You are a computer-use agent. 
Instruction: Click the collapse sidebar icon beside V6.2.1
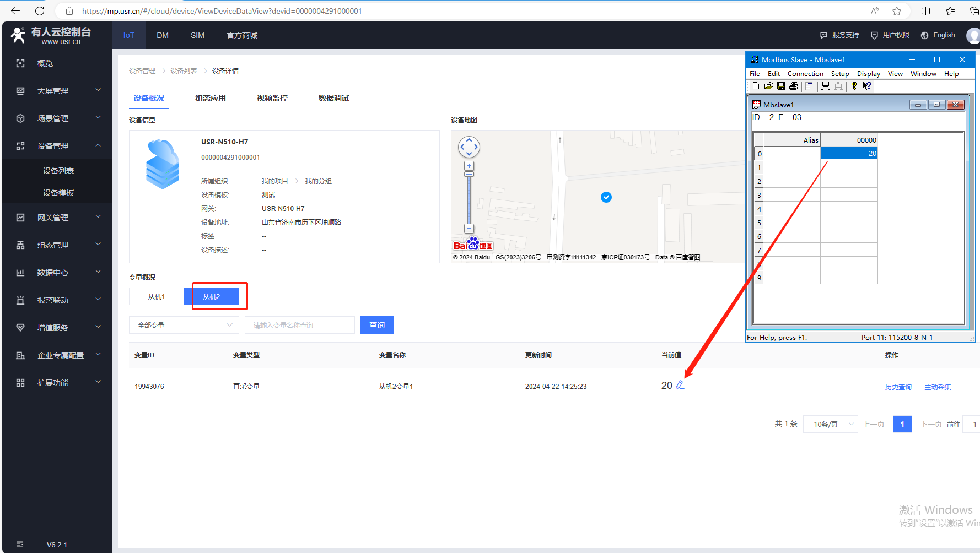(x=20, y=544)
